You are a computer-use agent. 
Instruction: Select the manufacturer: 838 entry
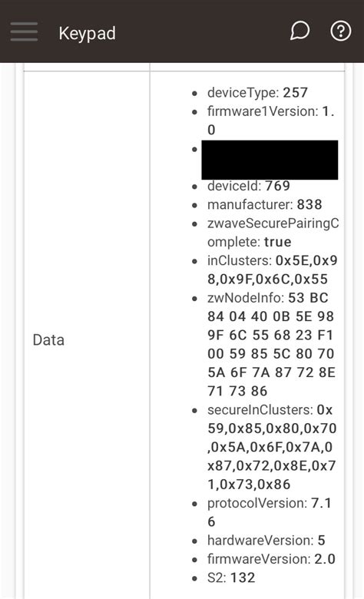pyautogui.click(x=265, y=204)
